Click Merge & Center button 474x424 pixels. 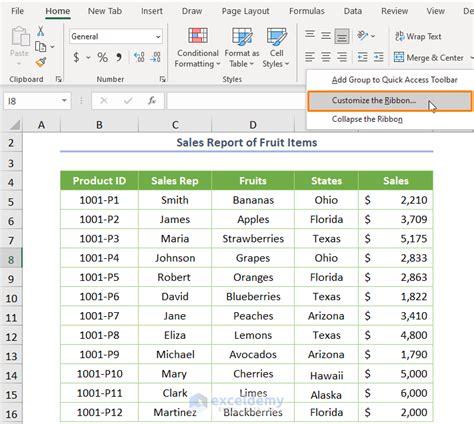[x=429, y=58]
